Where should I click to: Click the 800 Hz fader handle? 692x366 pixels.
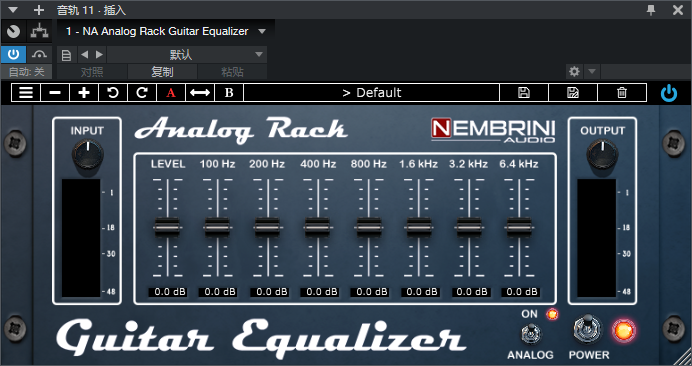point(369,227)
